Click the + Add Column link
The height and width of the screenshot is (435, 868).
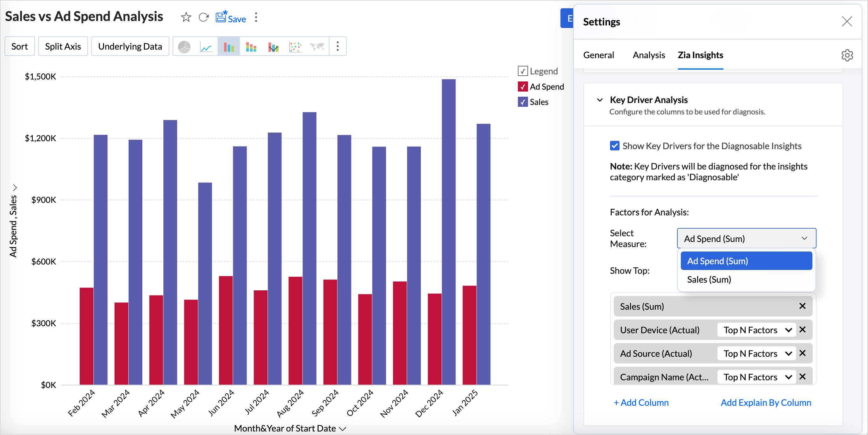click(641, 402)
